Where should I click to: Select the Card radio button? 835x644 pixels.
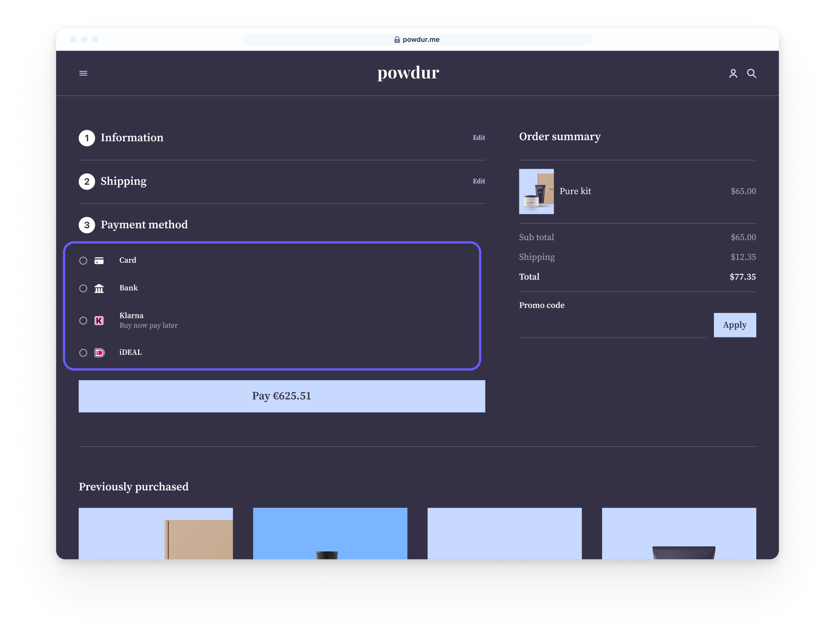click(82, 260)
